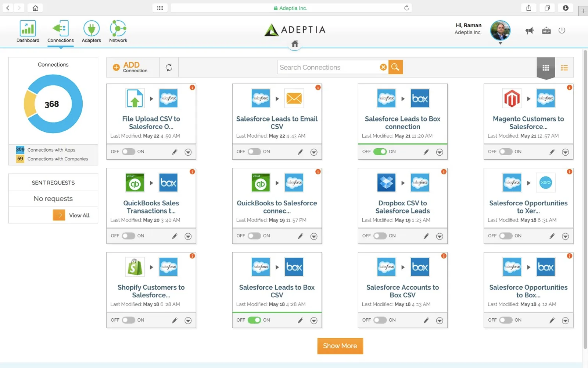Screen dimensions: 588x368
Task: Edit the Shopify Customers to Salesforce connection
Action: 175,321
